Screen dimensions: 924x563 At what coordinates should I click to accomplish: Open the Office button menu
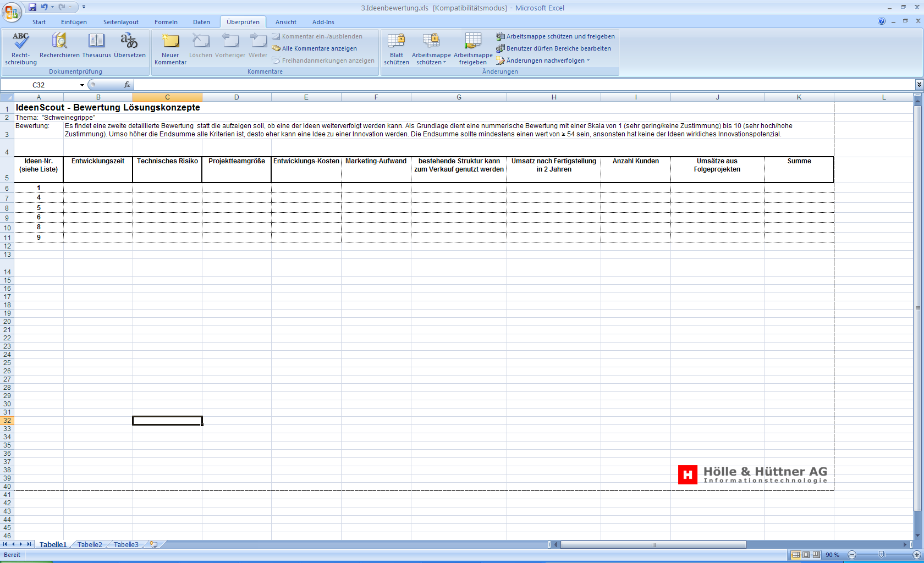pyautogui.click(x=11, y=12)
